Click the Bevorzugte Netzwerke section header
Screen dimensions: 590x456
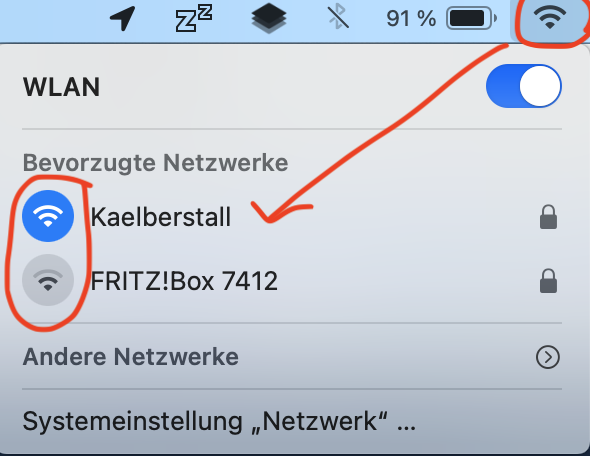point(155,163)
